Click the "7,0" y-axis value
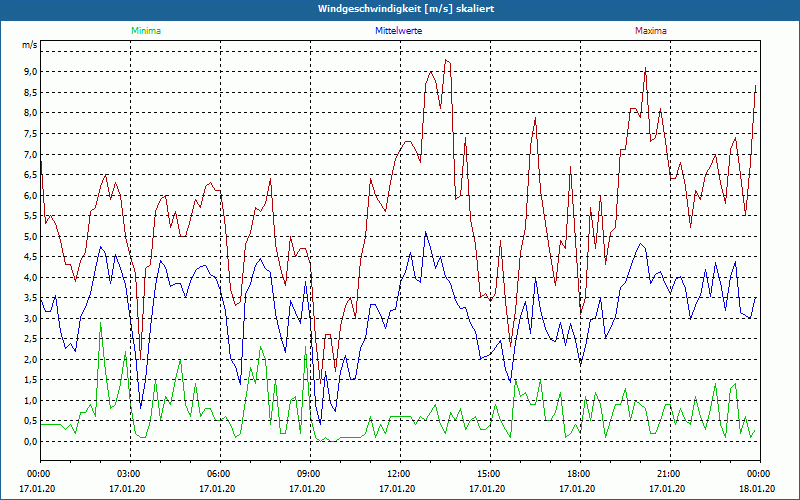 click(x=31, y=154)
